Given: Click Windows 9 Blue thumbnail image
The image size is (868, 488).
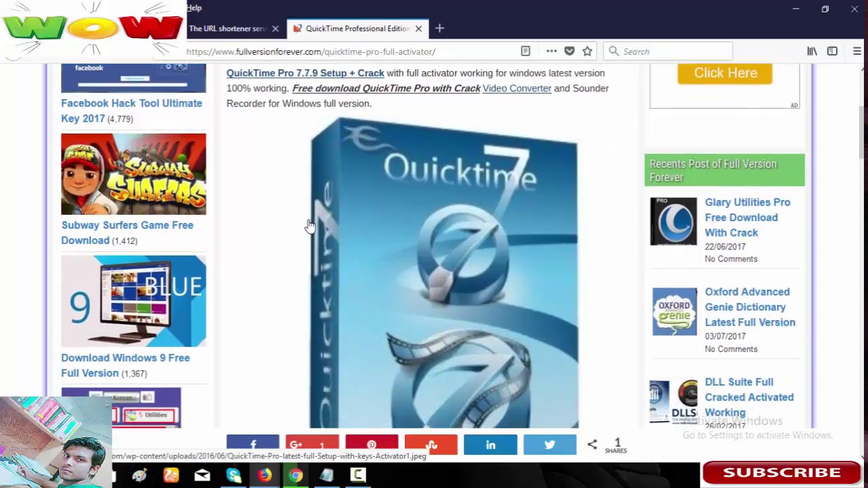Looking at the screenshot, I should click(x=134, y=301).
